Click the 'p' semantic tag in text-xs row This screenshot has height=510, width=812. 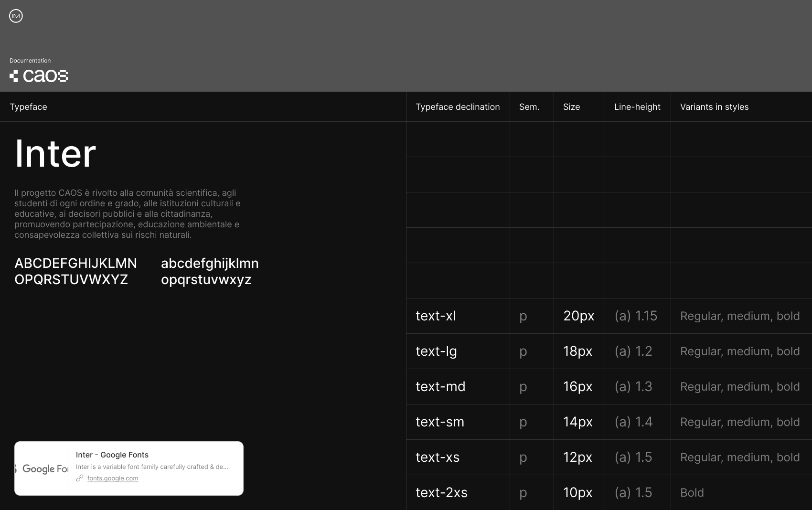523,458
